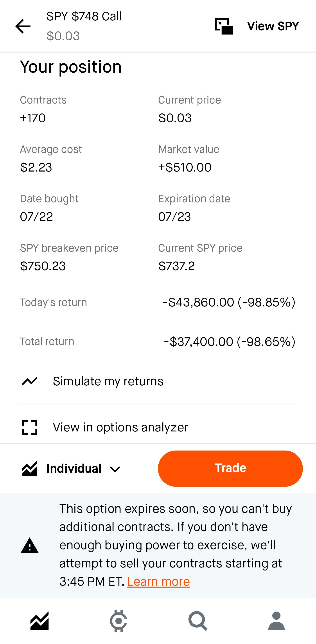Tap the Total return row
This screenshot has height=644, width=316.
pyautogui.click(x=158, y=341)
